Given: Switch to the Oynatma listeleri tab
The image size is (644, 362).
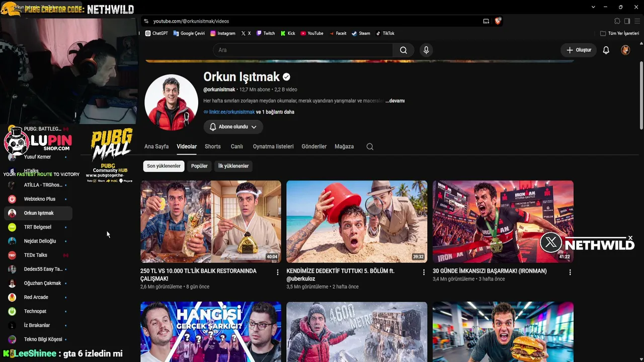Looking at the screenshot, I should 273,147.
